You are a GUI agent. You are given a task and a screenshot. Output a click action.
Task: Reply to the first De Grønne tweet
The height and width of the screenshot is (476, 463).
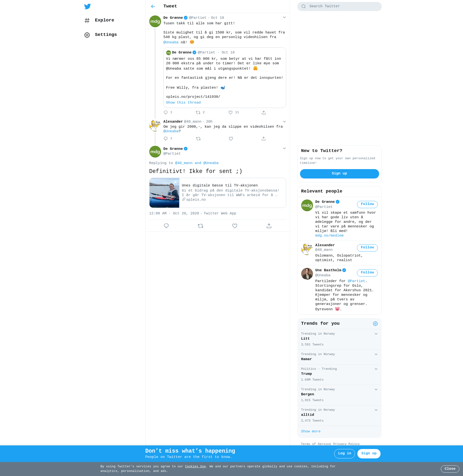coord(166,112)
